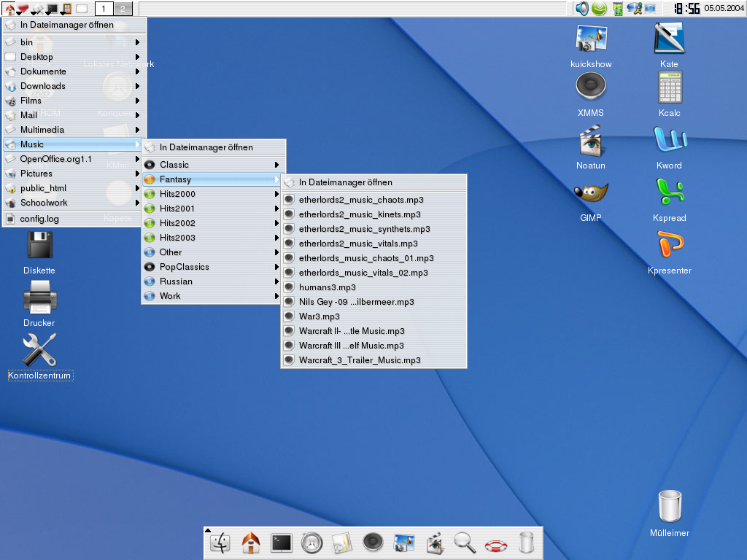
Task: Open the clapperboard eye icon in dock
Action: pos(435,542)
